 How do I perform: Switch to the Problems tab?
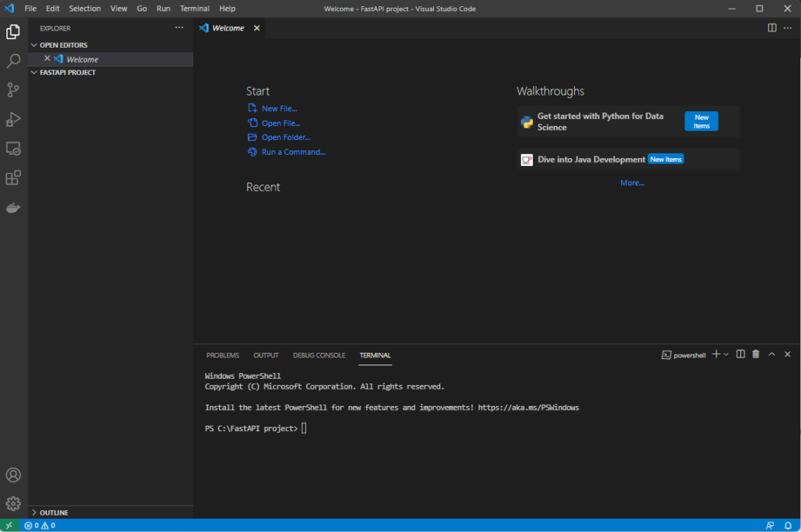tap(223, 355)
